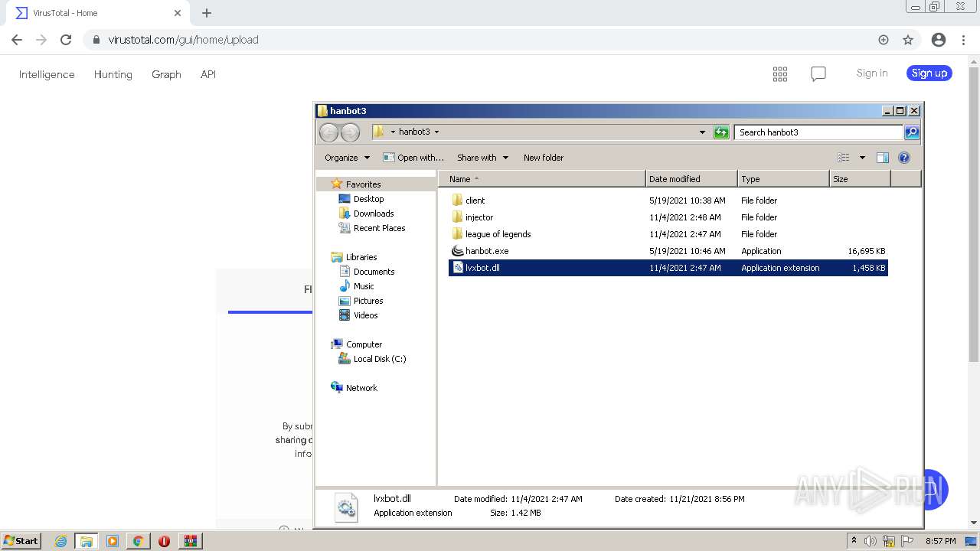Sort by the Size column header
Image resolution: width=980 pixels, height=551 pixels.
860,179
